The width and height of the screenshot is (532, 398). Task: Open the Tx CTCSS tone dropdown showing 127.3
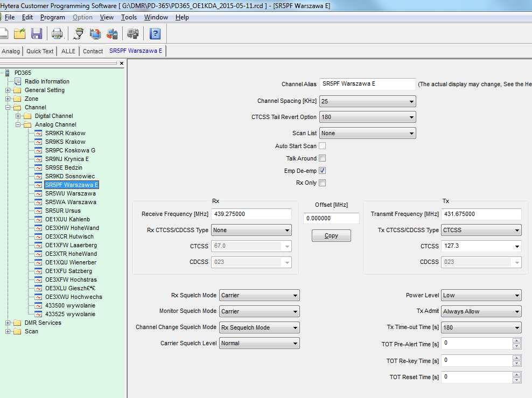pos(481,246)
